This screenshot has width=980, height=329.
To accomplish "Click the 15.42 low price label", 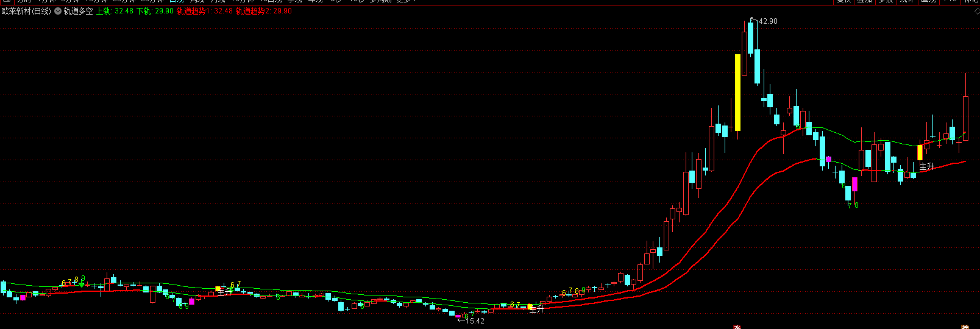I will click(x=475, y=321).
